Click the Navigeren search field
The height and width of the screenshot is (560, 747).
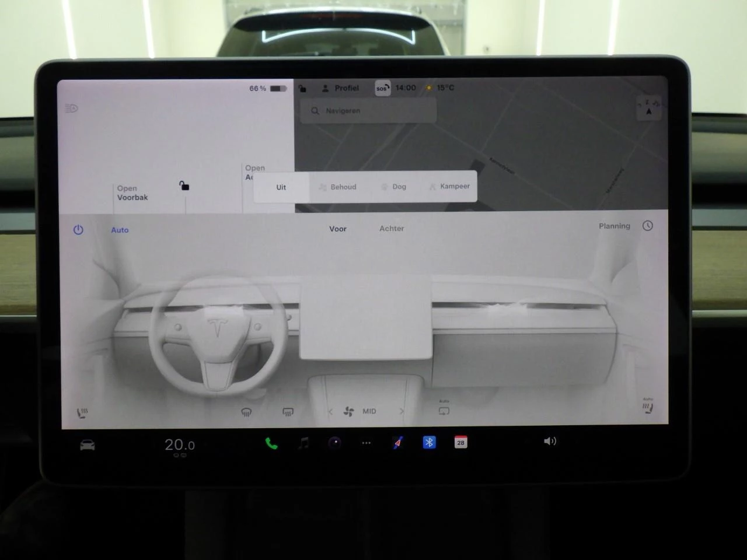click(x=368, y=111)
